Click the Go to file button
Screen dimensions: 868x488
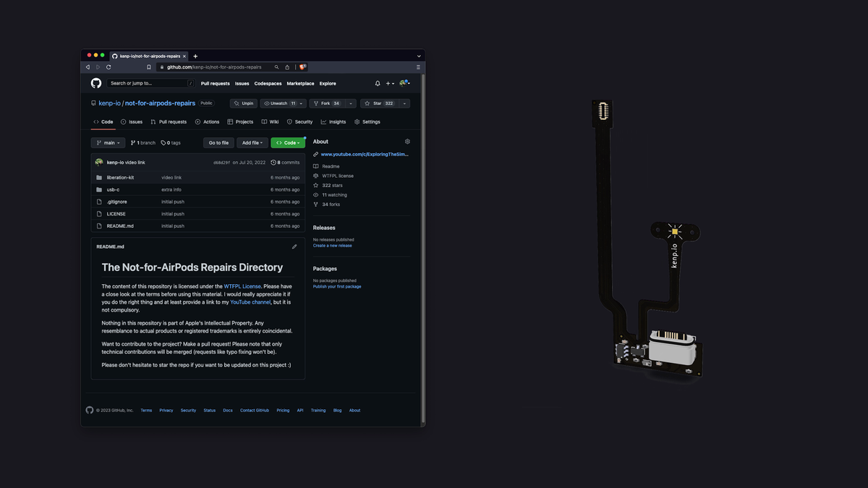[218, 143]
